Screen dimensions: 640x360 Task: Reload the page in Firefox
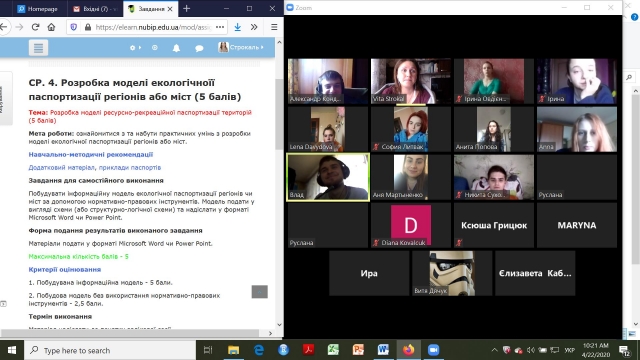pyautogui.click(x=35, y=27)
